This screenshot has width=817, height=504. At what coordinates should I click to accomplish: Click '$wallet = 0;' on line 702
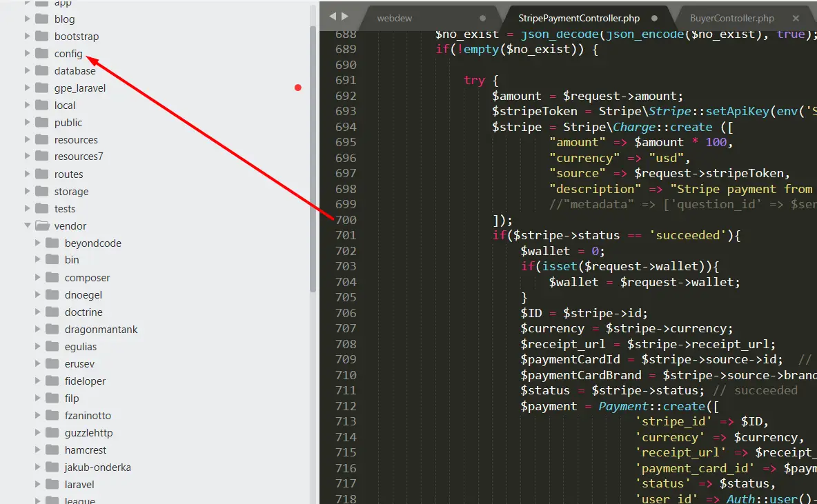coord(563,251)
